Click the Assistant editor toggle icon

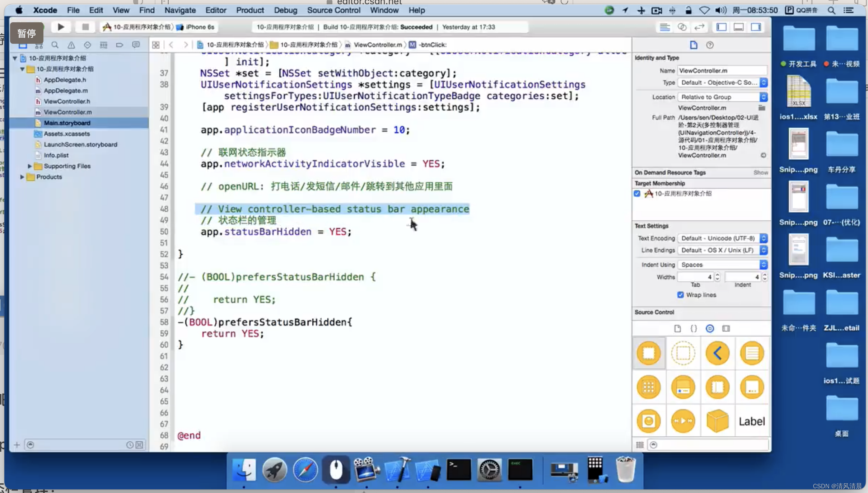(x=682, y=27)
